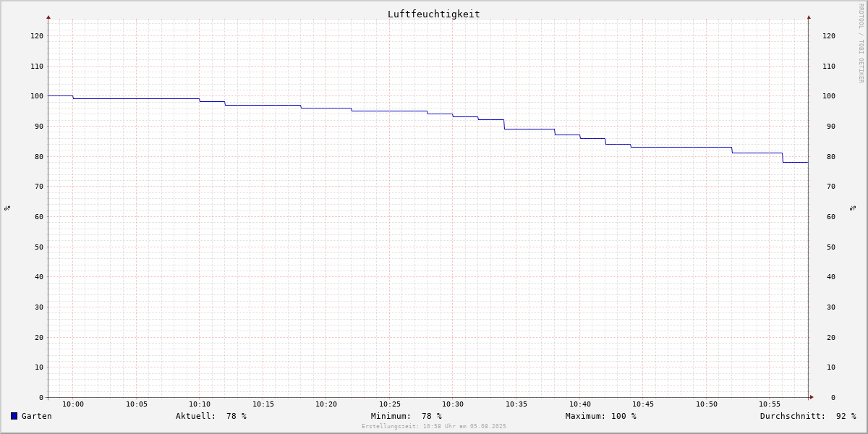Click the Erstellungszeit timestamp footer
The width and height of the screenshot is (868, 434).
point(434,426)
